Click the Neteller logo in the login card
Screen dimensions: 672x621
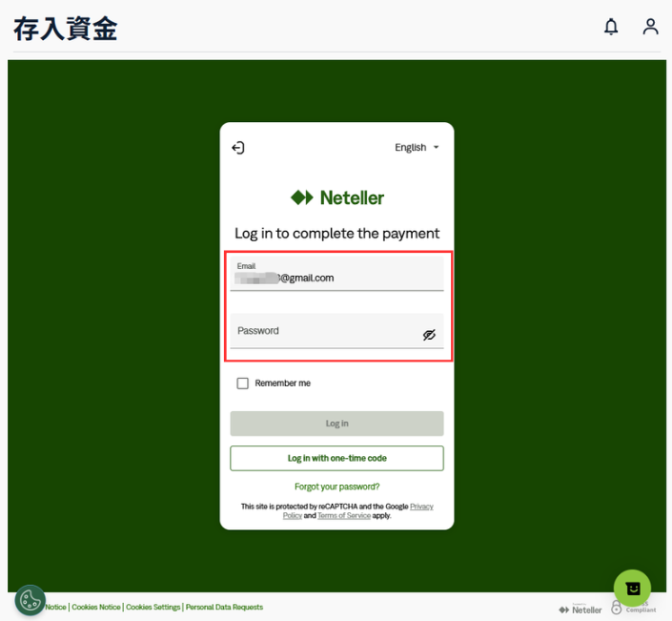tap(336, 197)
